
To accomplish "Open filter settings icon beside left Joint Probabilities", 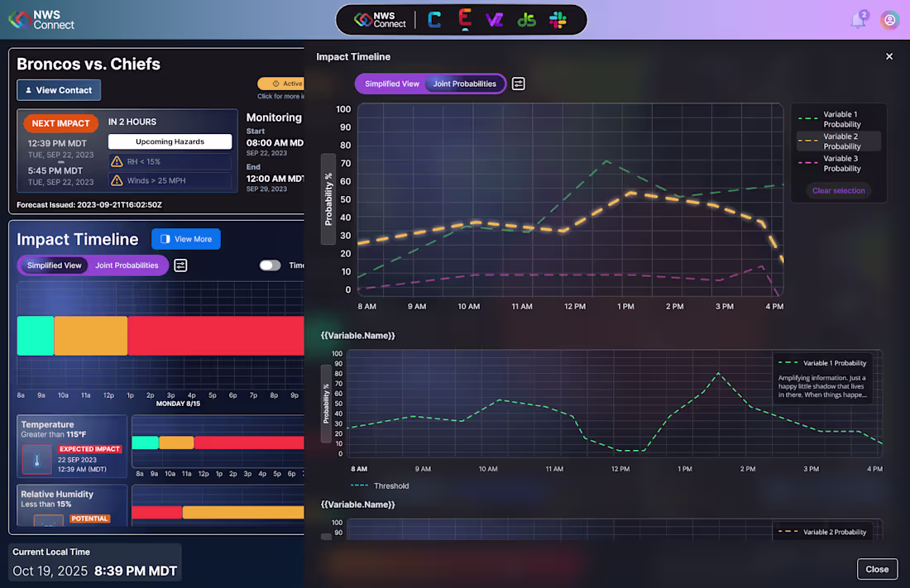I will [180, 265].
